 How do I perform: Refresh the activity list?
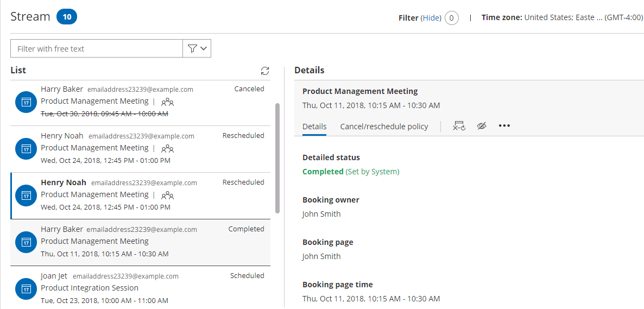pyautogui.click(x=265, y=71)
